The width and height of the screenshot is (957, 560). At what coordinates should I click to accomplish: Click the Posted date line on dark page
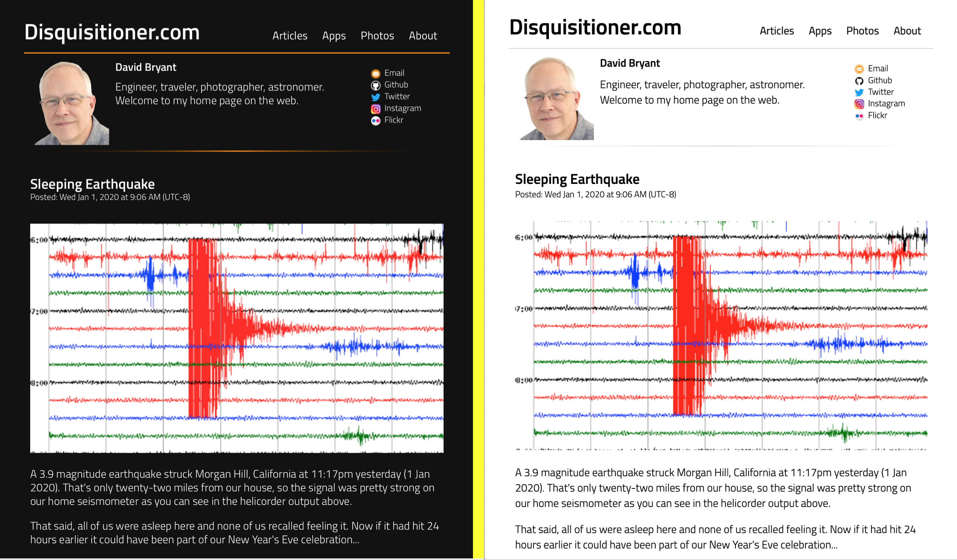click(110, 197)
